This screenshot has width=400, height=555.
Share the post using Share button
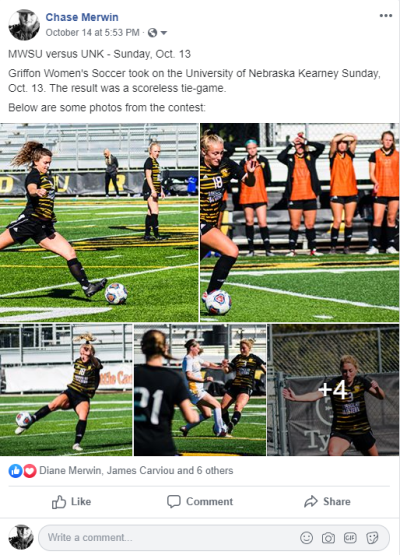[x=327, y=502]
